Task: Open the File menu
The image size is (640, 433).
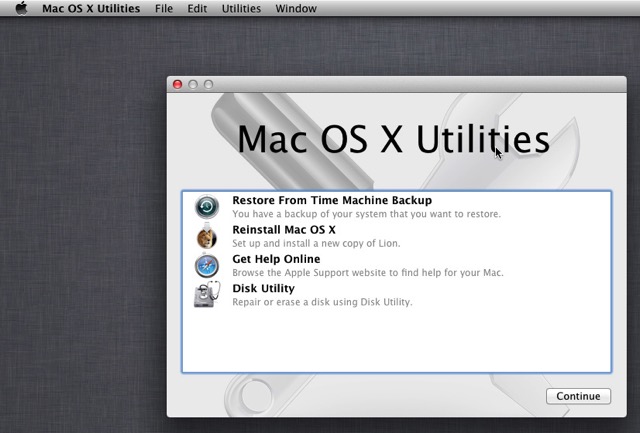Action: [164, 9]
